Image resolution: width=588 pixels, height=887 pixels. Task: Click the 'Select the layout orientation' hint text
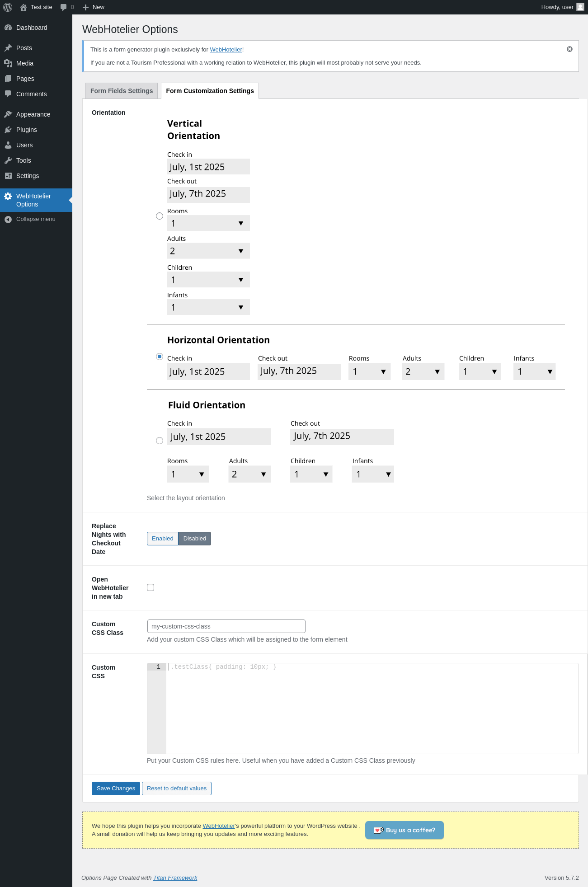(186, 498)
